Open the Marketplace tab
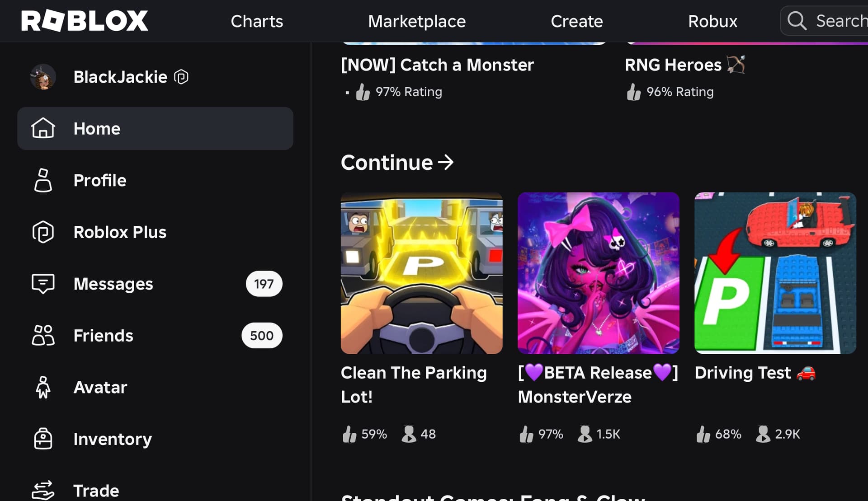868x501 pixels. coord(417,21)
